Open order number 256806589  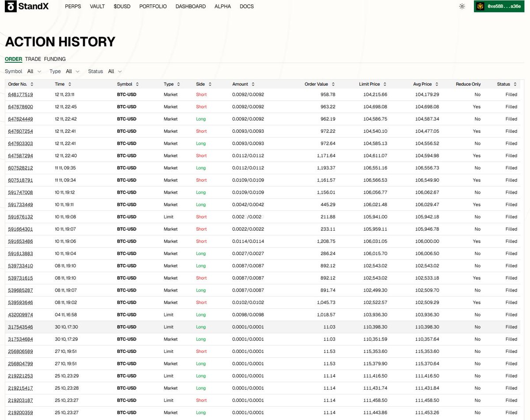(x=21, y=352)
